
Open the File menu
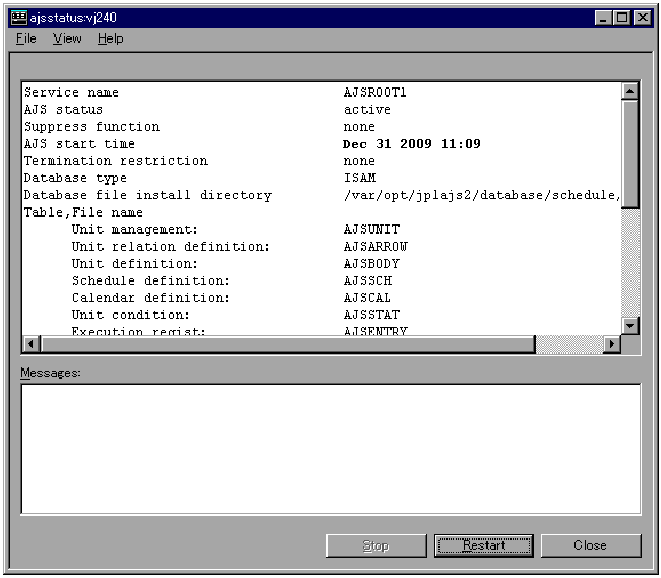pos(26,39)
